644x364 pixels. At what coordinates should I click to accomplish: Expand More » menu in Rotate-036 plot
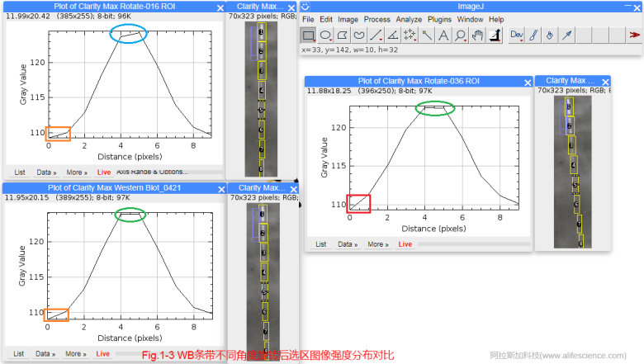click(377, 244)
